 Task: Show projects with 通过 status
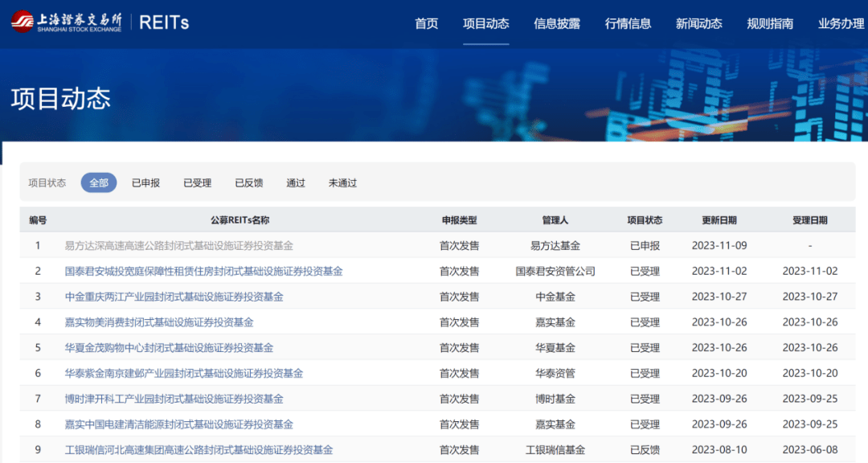point(296,182)
